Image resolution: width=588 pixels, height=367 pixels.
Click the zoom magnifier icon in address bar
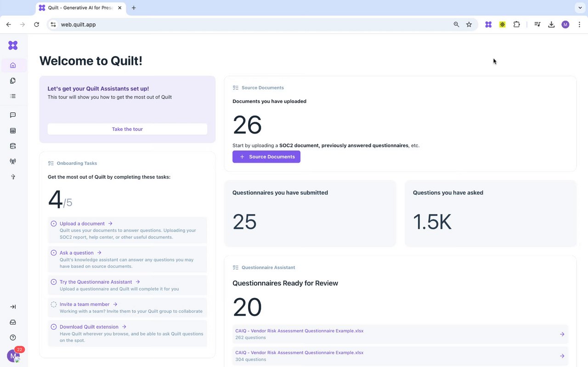(x=456, y=24)
